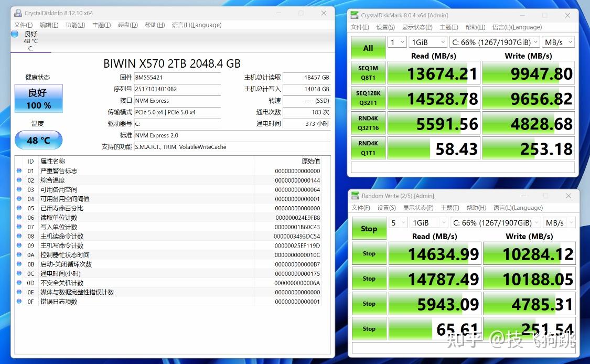Click status dot of attribute 03 可用备用空间
Viewport: 590px width, 364px height.
pyautogui.click(x=19, y=189)
